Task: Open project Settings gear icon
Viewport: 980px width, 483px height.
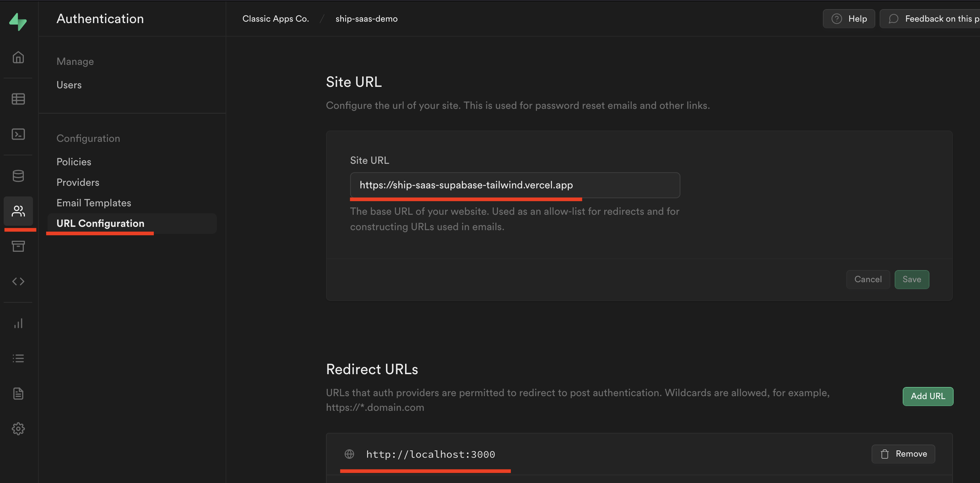Action: point(18,428)
